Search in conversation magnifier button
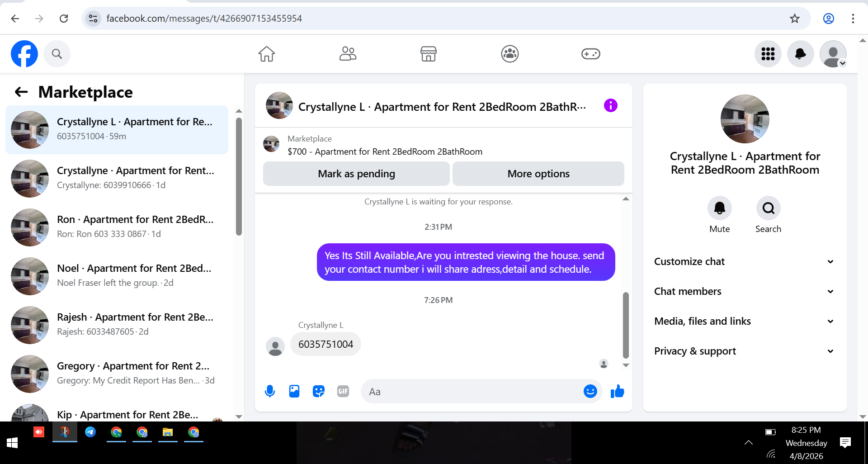The width and height of the screenshot is (868, 464). pyautogui.click(x=769, y=208)
